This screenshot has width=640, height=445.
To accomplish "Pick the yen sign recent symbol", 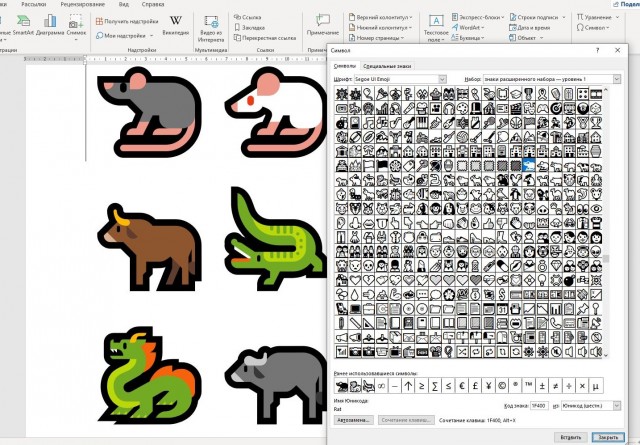I will [x=489, y=385].
